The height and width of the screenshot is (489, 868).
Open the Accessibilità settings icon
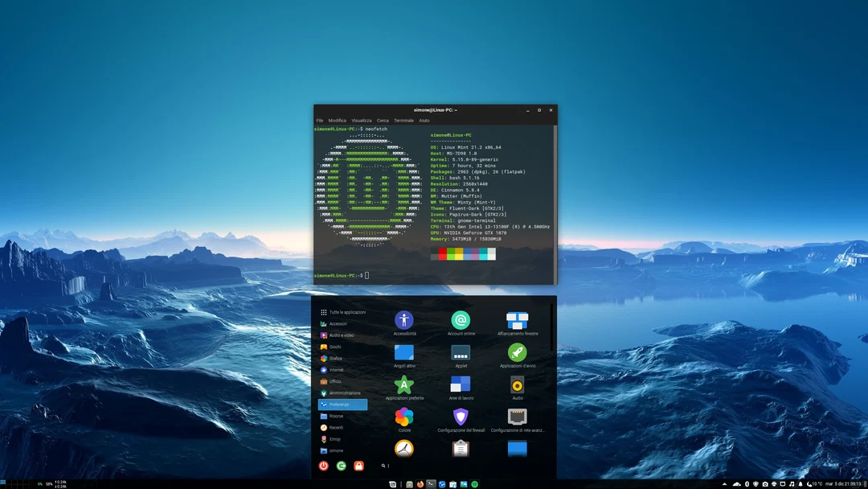coord(404,319)
